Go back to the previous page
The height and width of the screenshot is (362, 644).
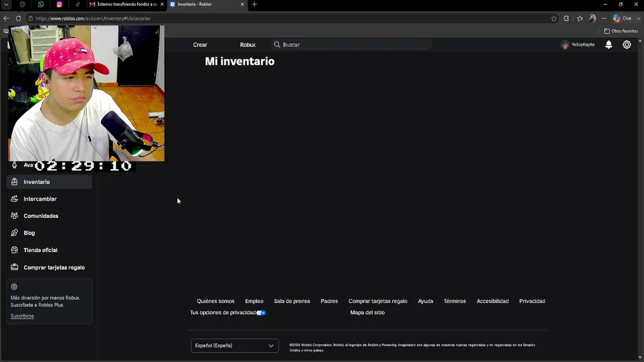pos(6,19)
